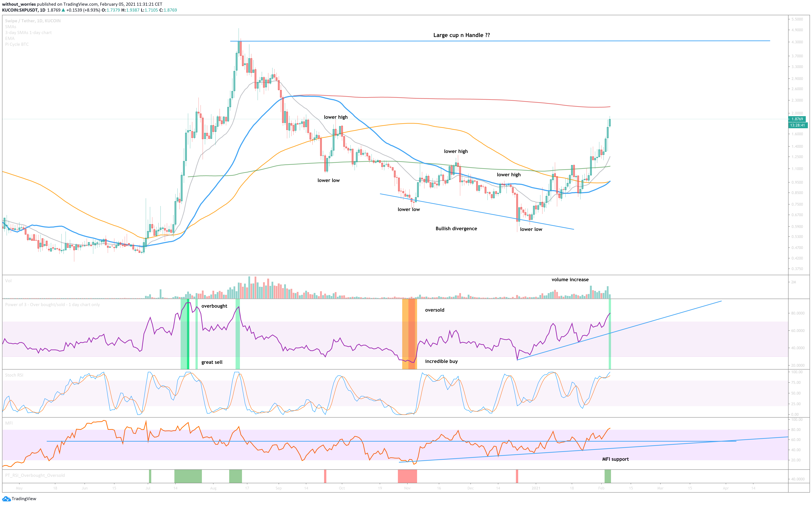This screenshot has width=812, height=505.
Task: Click the bar countdown tag 13:28:41
Action: [x=798, y=125]
